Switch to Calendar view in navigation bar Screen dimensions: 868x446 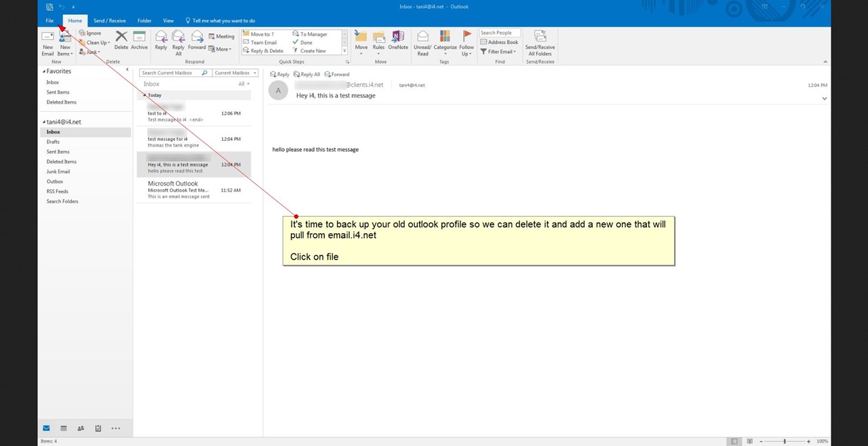coord(64,428)
